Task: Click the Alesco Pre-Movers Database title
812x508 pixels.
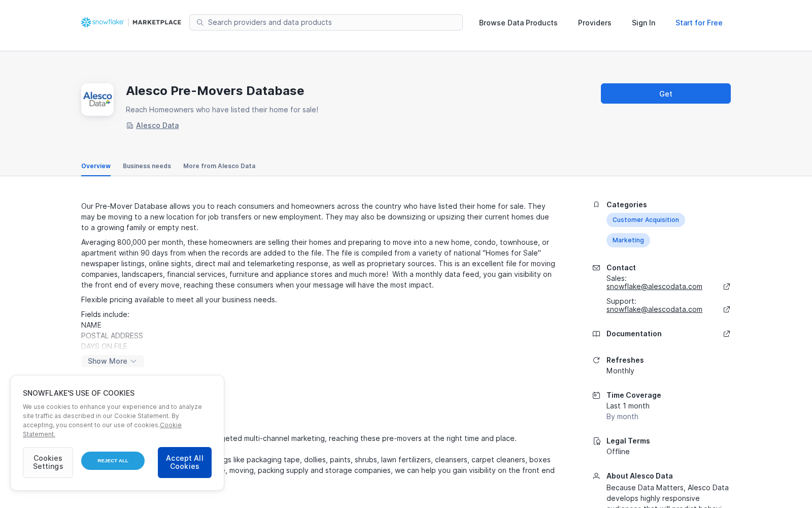Action: [x=215, y=91]
